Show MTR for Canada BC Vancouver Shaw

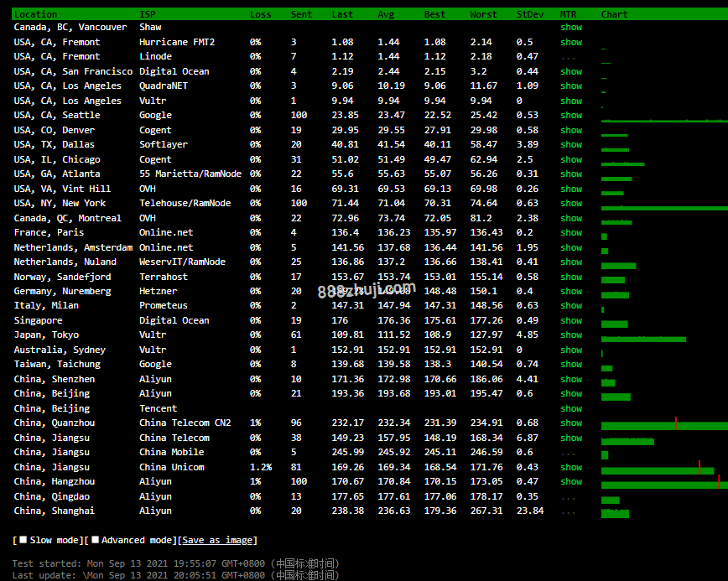tap(571, 28)
